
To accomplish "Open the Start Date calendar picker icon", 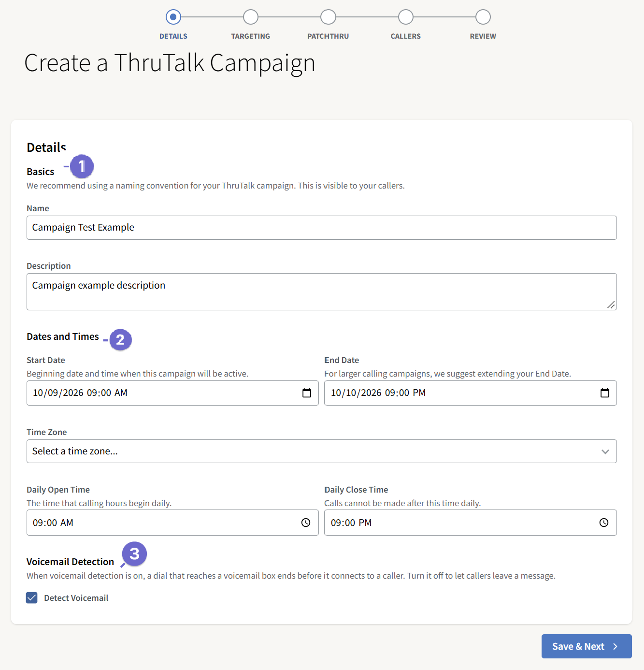I will pyautogui.click(x=307, y=393).
